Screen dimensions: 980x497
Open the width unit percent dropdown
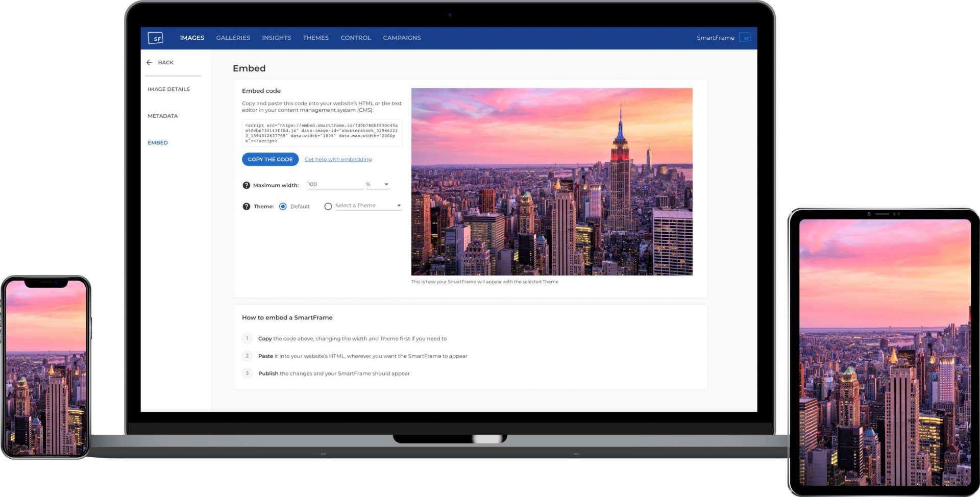tap(377, 184)
